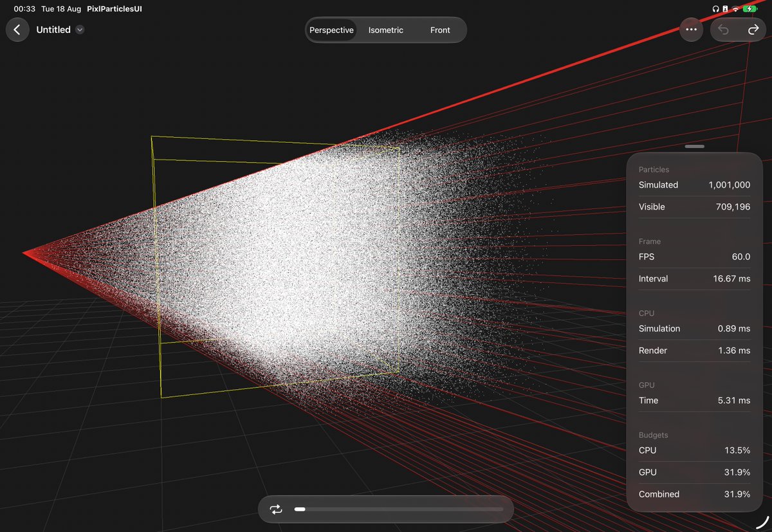The height and width of the screenshot is (532, 772).
Task: Click the Wi-Fi status icon
Action: tap(735, 9)
